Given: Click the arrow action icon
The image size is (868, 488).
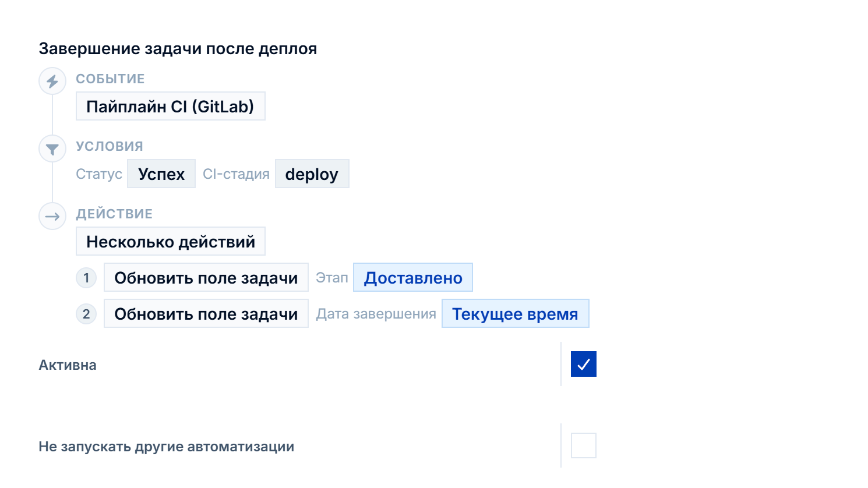Looking at the screenshot, I should point(52,217).
